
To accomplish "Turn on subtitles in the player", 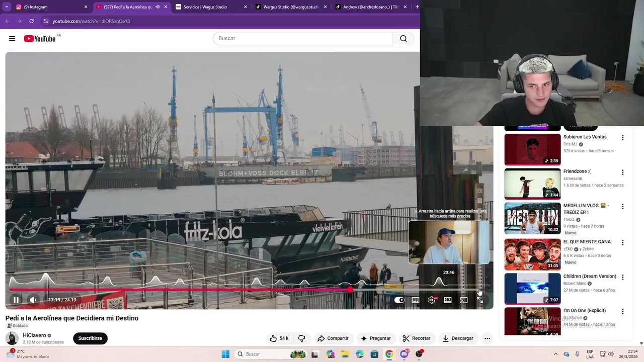I will pos(416,300).
